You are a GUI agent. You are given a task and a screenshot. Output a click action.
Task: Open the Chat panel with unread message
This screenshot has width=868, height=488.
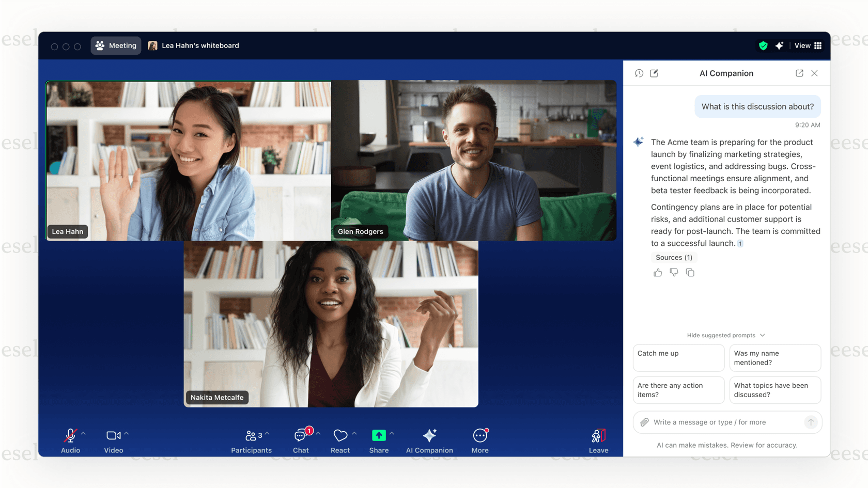301,440
